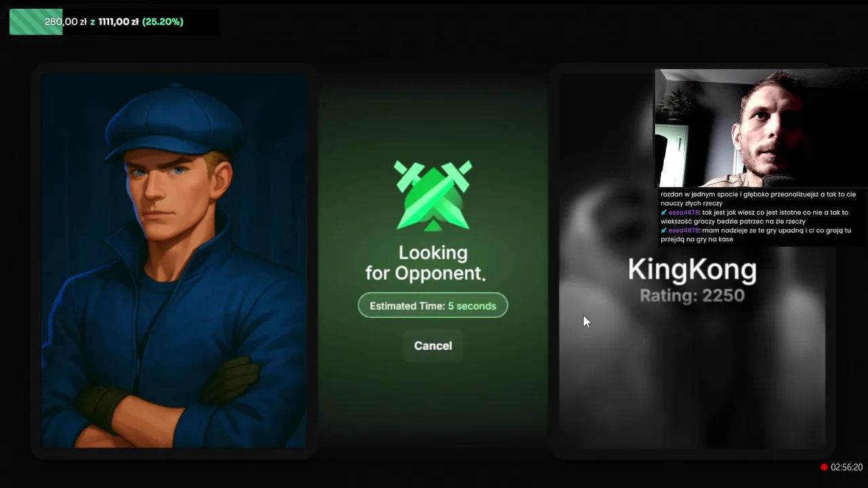Image resolution: width=868 pixels, height=488 pixels.
Task: Select the Estimated Time pill
Action: [x=433, y=306]
